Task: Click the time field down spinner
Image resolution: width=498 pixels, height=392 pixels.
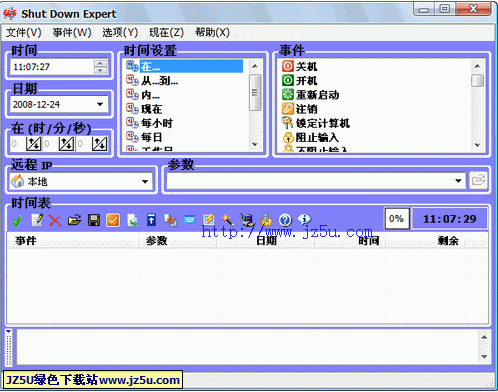Action: [100, 70]
